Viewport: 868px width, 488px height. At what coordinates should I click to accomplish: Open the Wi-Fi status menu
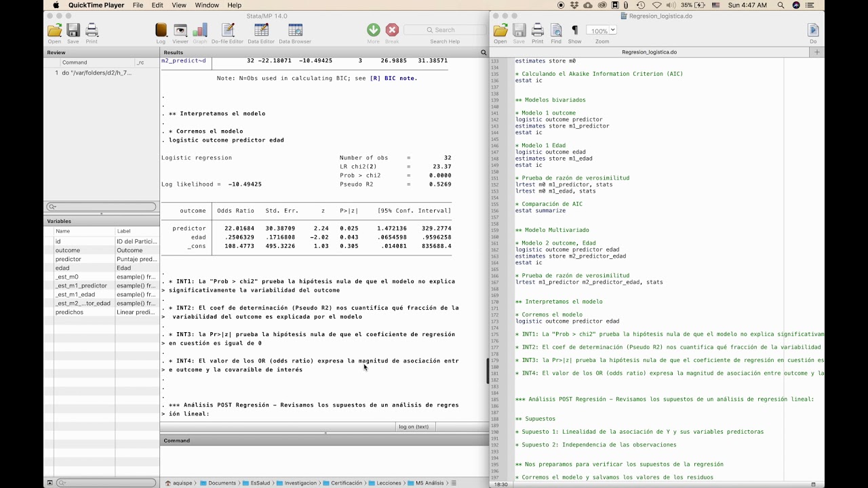[656, 5]
